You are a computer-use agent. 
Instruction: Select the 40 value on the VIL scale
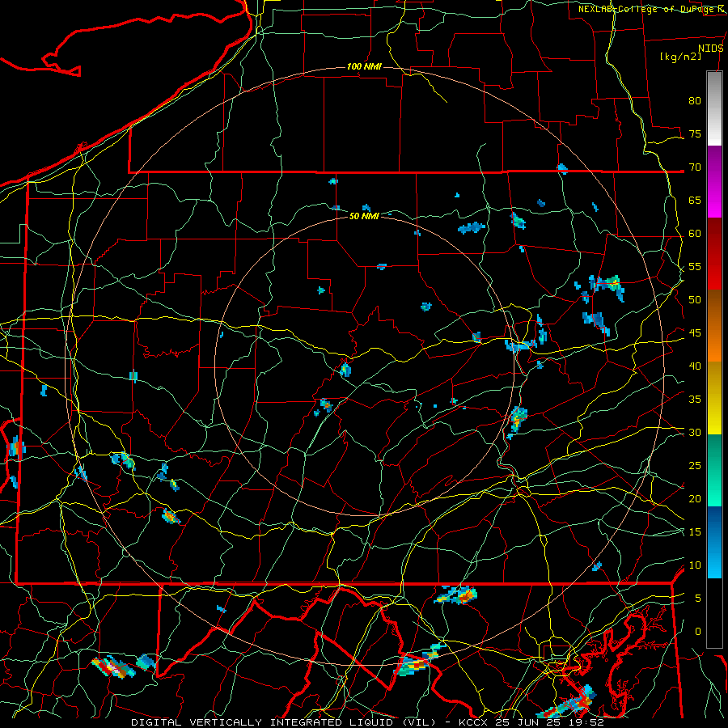[x=695, y=366]
